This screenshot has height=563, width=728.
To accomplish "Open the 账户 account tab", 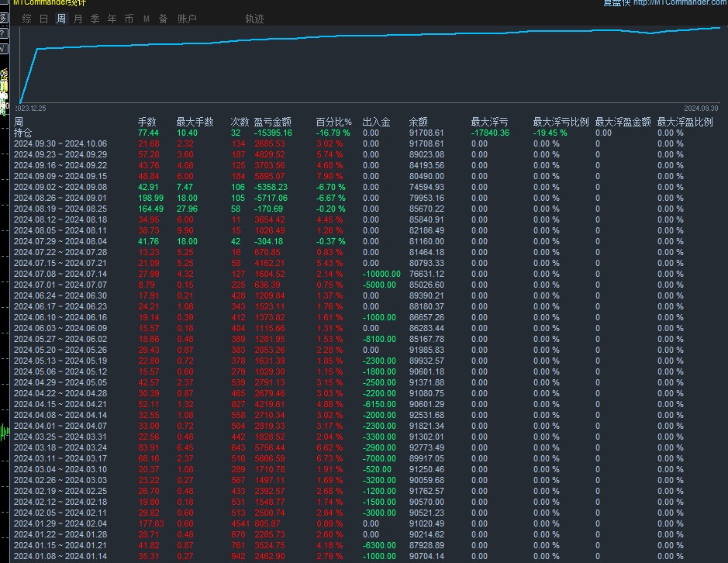I will point(187,19).
